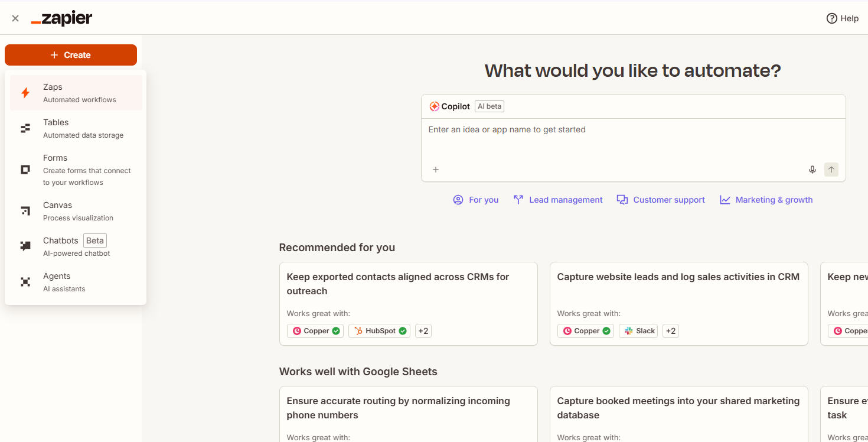
Task: Click the Agents icon in menu
Action: tap(25, 282)
